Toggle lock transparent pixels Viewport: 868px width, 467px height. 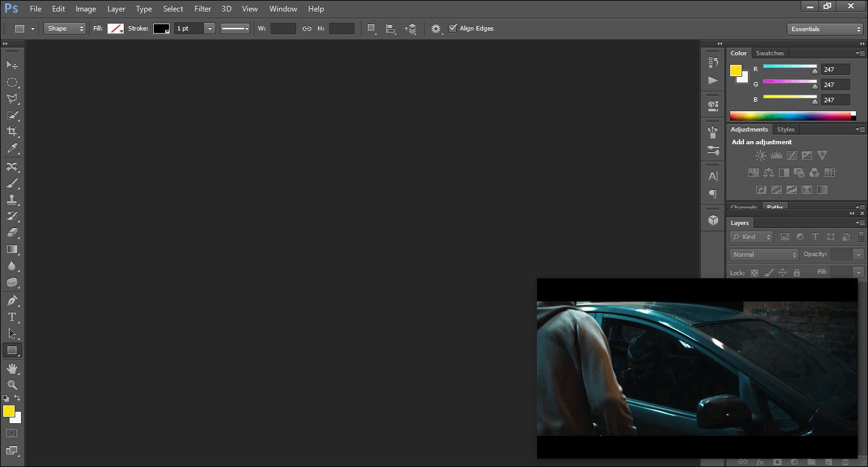click(755, 273)
